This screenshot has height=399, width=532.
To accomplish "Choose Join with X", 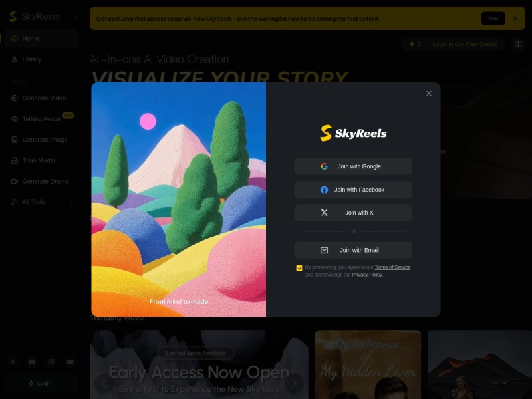I will coord(353,213).
